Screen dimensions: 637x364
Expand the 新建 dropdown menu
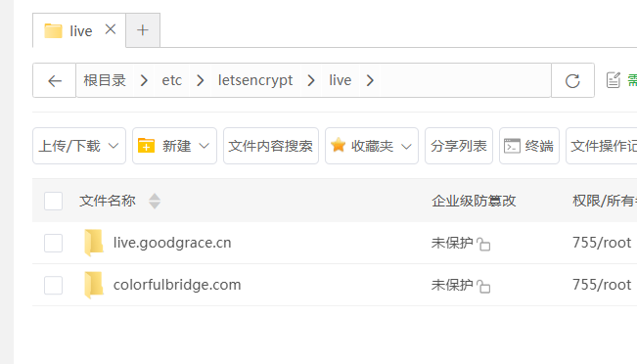tap(175, 146)
